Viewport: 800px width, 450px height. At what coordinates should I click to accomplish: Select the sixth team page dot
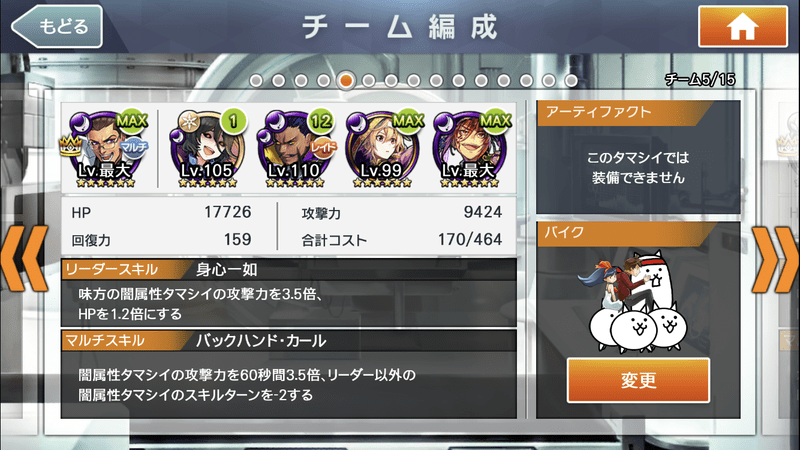(x=368, y=81)
